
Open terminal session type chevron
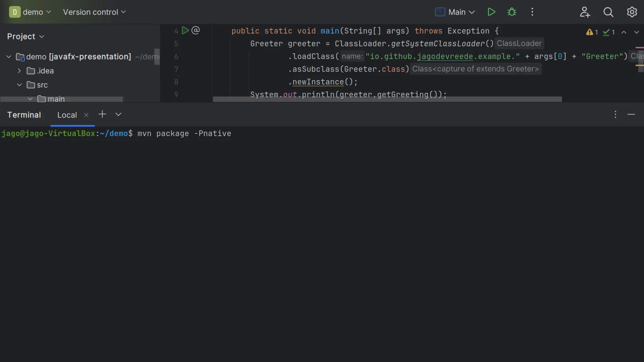[x=118, y=114]
